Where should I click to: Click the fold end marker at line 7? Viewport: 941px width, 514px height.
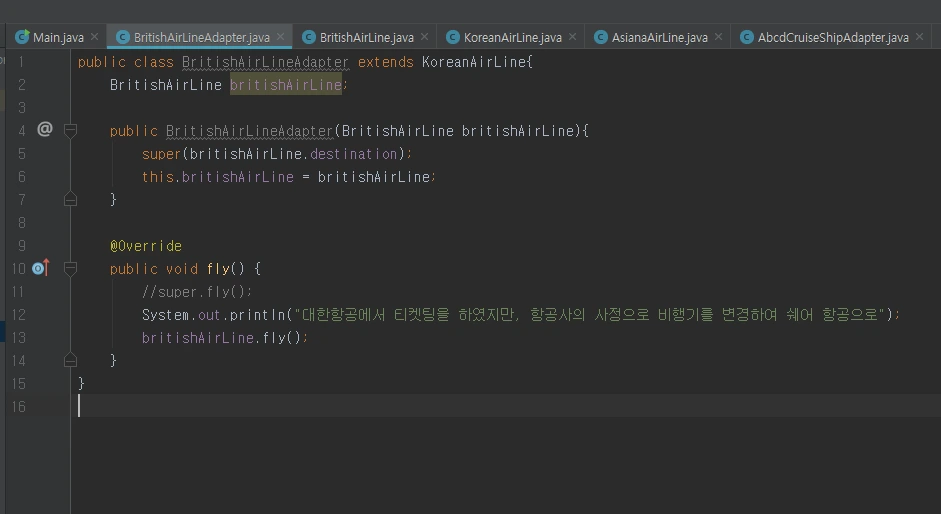70,199
